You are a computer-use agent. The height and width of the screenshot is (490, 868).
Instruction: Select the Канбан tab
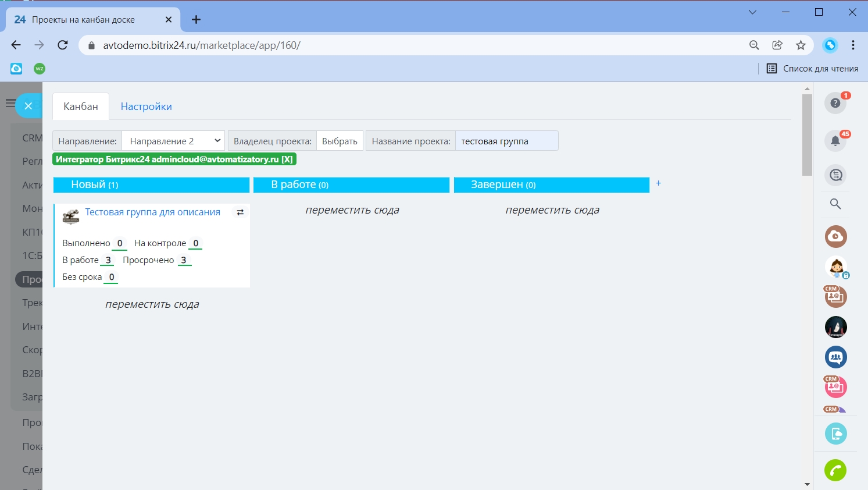pyautogui.click(x=81, y=106)
